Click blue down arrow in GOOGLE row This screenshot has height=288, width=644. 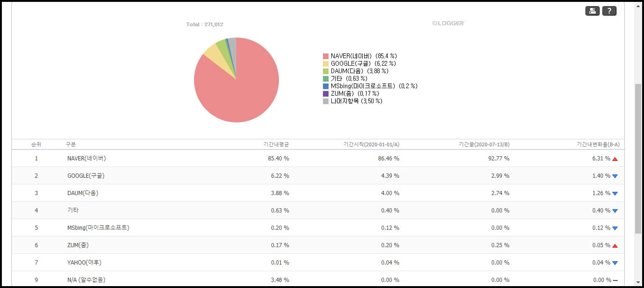coord(615,176)
